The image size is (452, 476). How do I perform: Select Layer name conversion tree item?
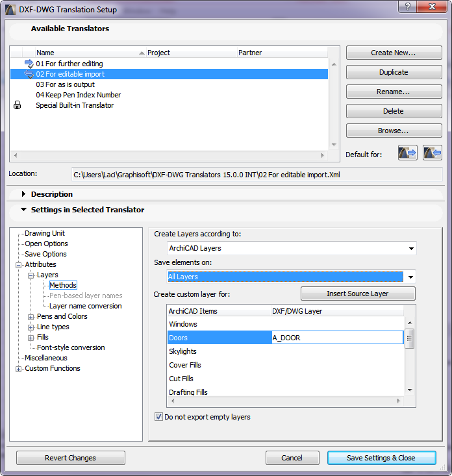click(85, 306)
